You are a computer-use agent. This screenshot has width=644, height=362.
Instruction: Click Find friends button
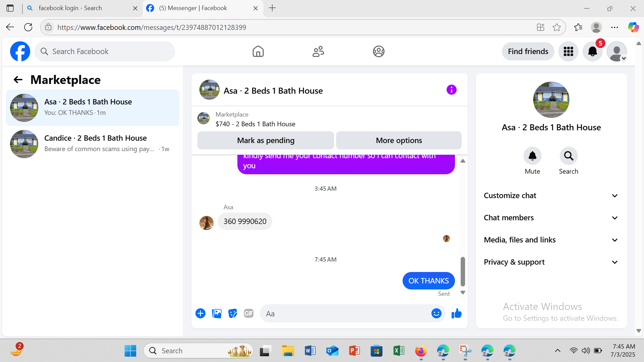click(x=528, y=51)
